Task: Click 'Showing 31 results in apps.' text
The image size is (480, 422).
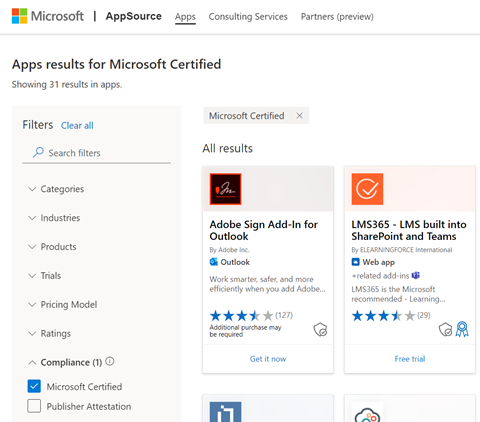Action: pyautogui.click(x=67, y=84)
